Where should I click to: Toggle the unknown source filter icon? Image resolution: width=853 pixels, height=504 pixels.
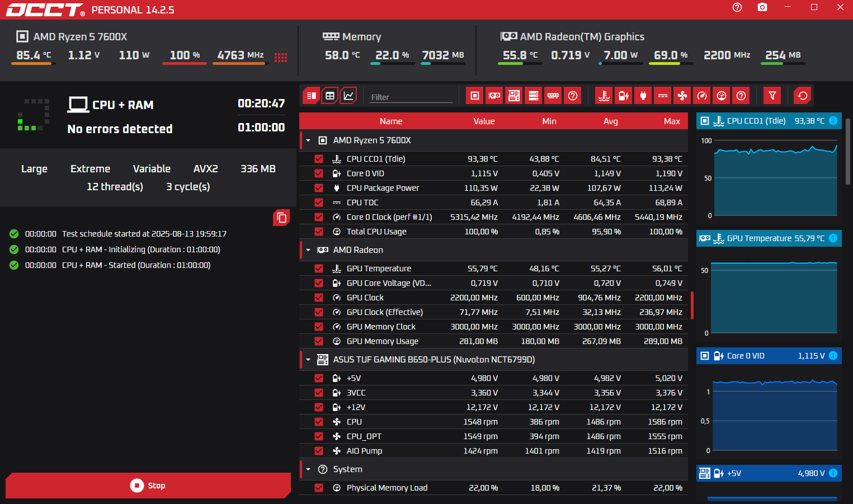coord(573,96)
